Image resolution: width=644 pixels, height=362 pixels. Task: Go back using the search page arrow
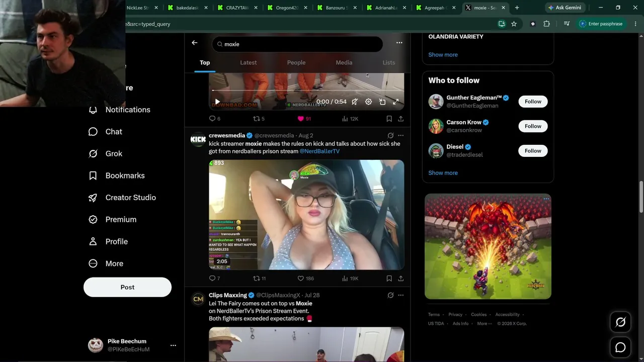coord(195,43)
